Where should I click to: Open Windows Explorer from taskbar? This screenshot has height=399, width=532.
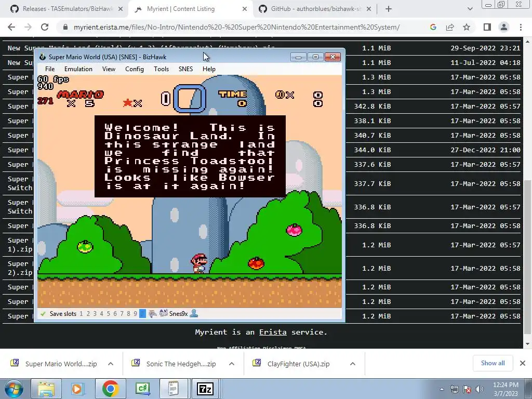tap(46, 389)
